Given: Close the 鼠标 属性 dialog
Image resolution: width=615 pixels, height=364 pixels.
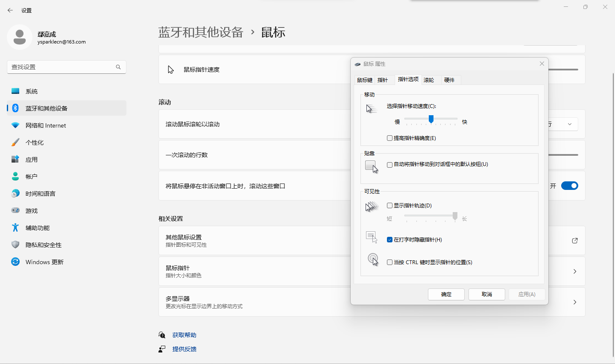Looking at the screenshot, I should coord(542,64).
